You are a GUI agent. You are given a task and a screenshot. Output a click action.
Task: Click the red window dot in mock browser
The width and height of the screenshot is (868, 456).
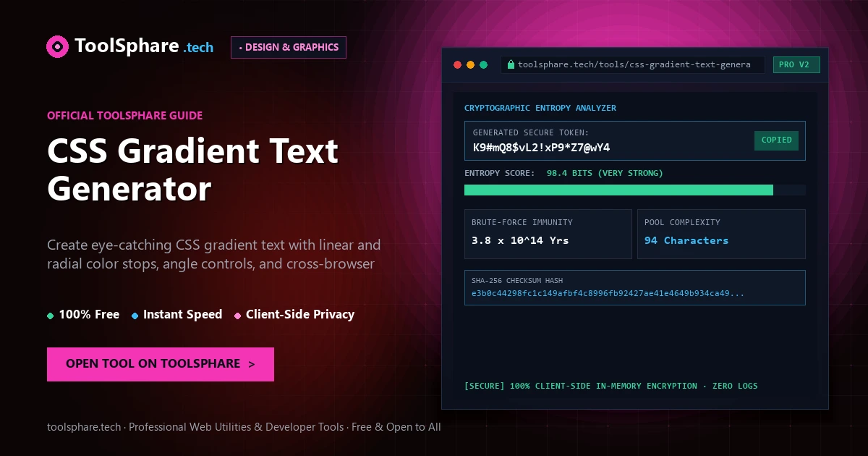pyautogui.click(x=457, y=64)
